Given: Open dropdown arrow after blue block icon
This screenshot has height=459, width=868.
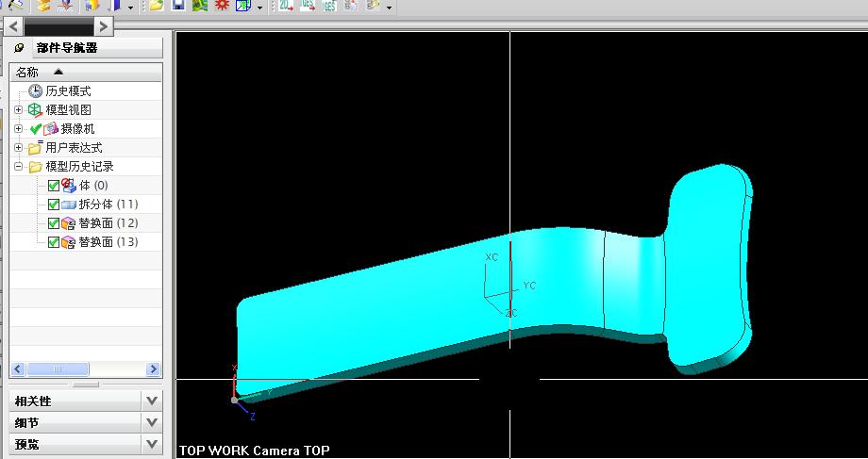Looking at the screenshot, I should [x=130, y=8].
